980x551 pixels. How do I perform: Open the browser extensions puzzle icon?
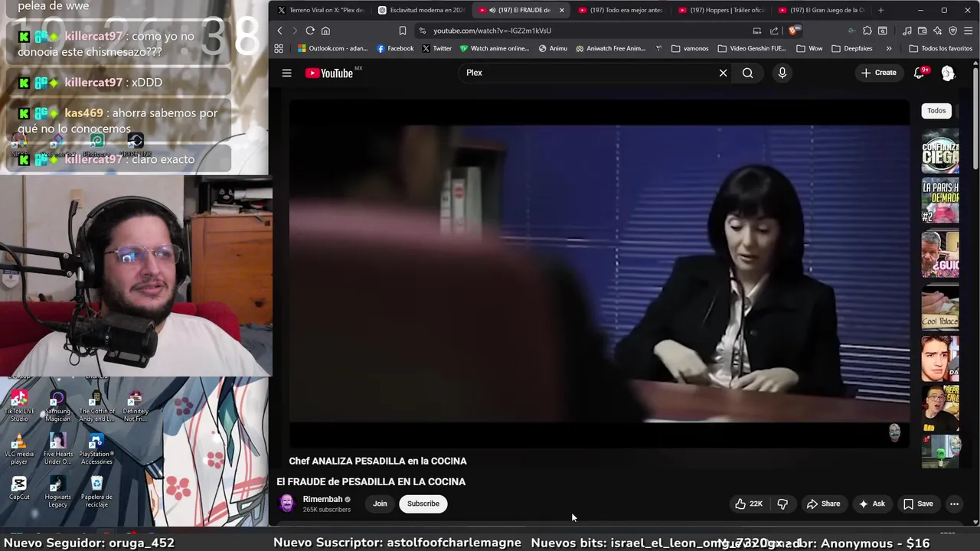pyautogui.click(x=867, y=31)
